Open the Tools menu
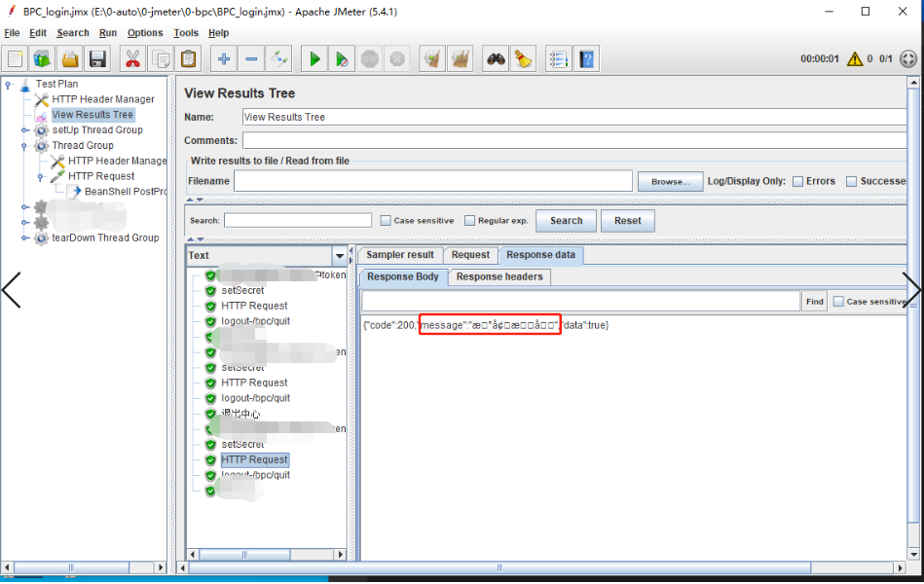Image resolution: width=924 pixels, height=584 pixels. pos(186,33)
